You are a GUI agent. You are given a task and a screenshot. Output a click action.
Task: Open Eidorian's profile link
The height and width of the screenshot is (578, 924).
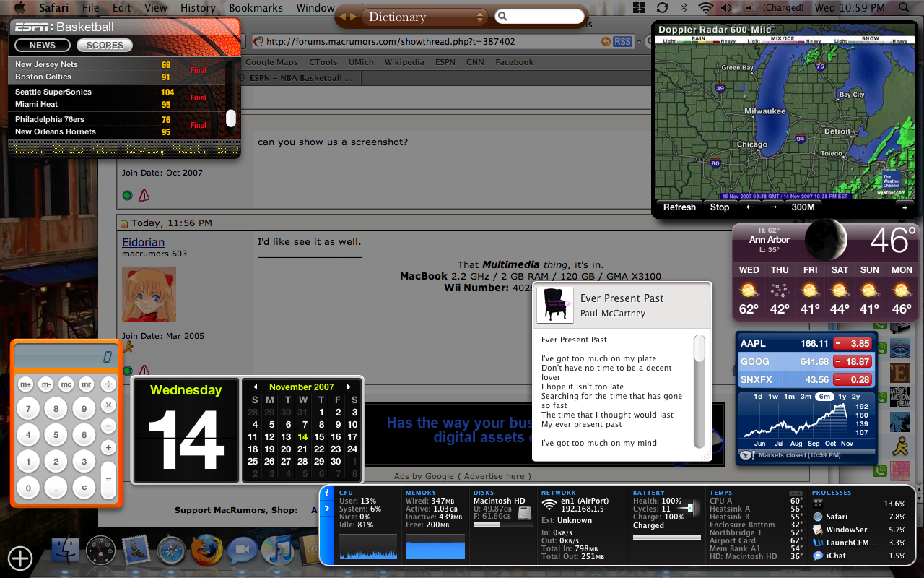click(x=144, y=243)
